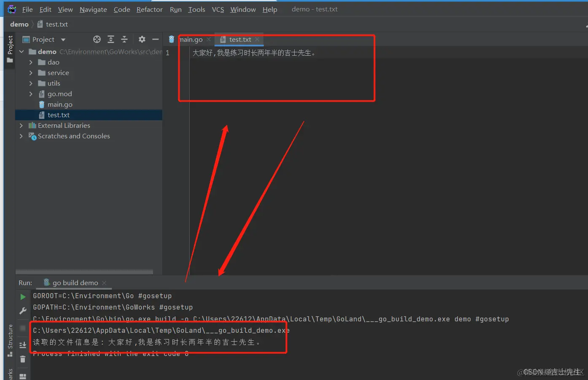Click line number 1 in the gutter
This screenshot has height=380, width=588.
tap(167, 53)
